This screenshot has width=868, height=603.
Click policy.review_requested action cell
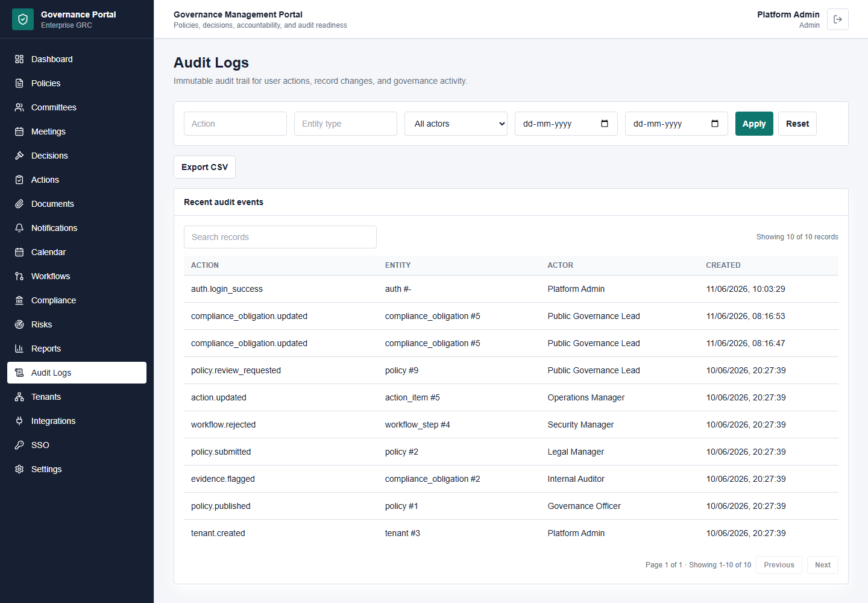pos(236,370)
